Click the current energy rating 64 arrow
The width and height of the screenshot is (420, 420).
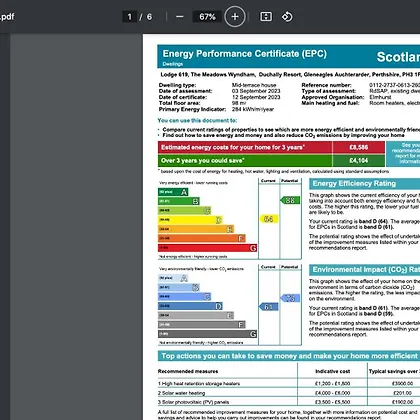point(269,219)
